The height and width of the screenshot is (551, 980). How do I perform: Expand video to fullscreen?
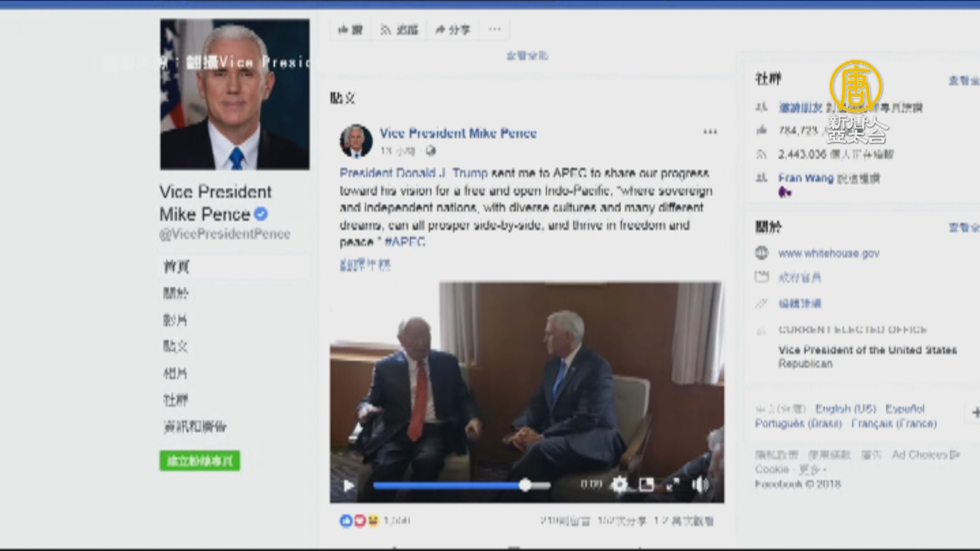673,485
